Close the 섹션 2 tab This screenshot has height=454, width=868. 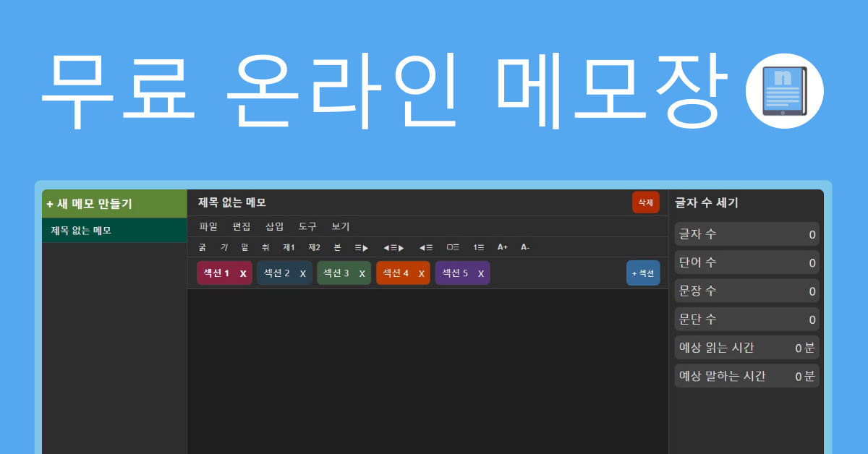pos(303,273)
